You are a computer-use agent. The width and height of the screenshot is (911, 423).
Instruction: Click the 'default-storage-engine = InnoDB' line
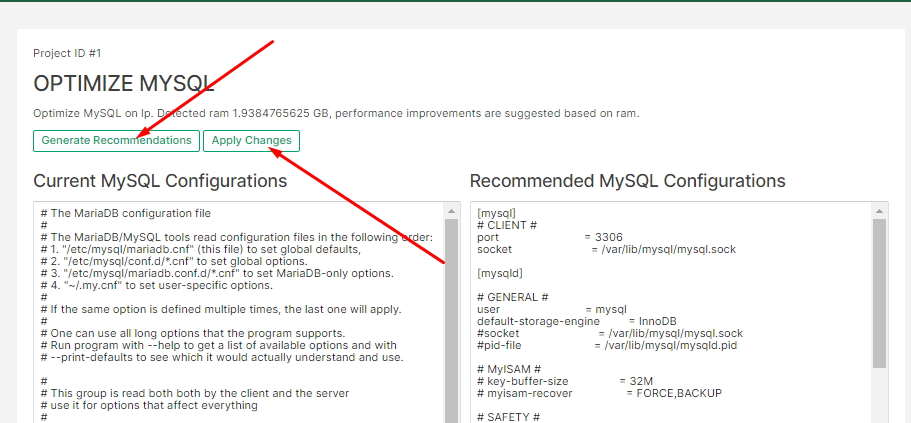coord(577,321)
